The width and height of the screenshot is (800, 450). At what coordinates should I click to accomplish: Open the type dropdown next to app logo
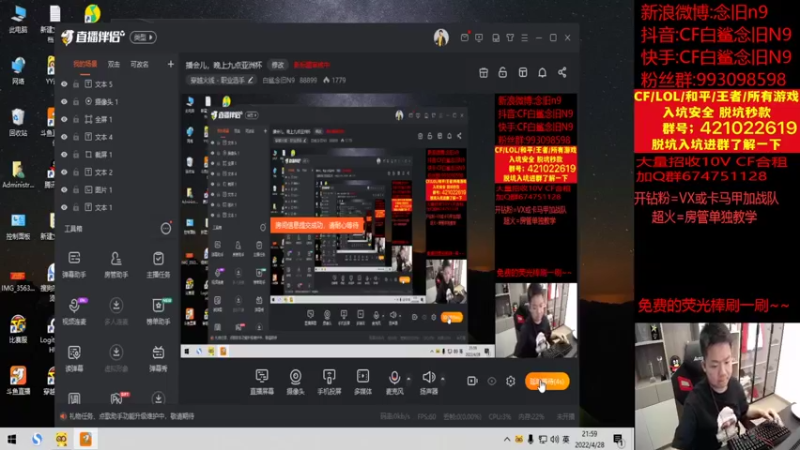point(143,37)
